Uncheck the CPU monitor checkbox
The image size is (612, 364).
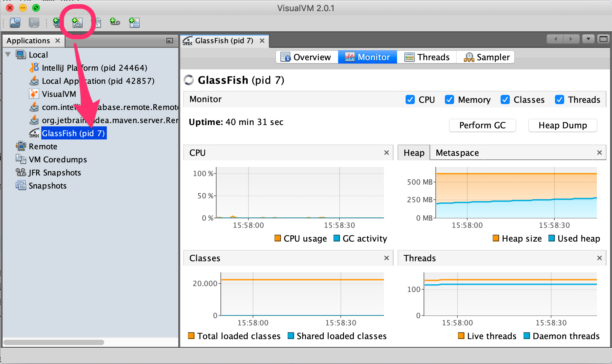point(410,100)
